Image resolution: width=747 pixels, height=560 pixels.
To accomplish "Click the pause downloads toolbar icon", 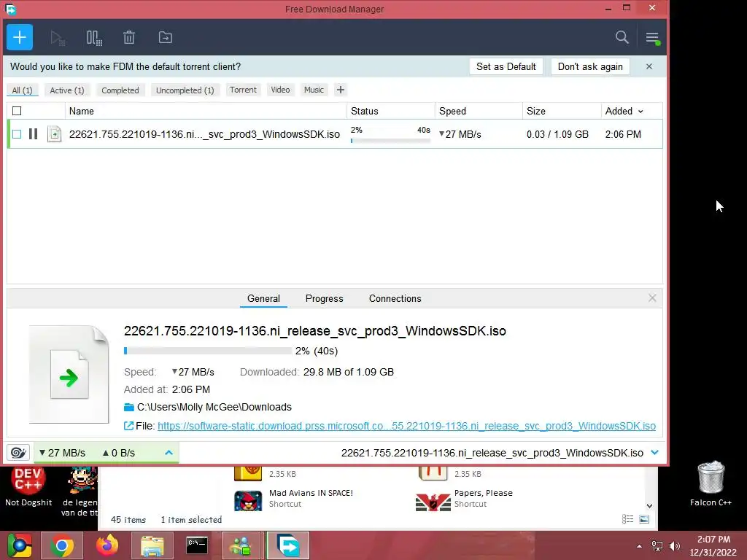I will (94, 38).
